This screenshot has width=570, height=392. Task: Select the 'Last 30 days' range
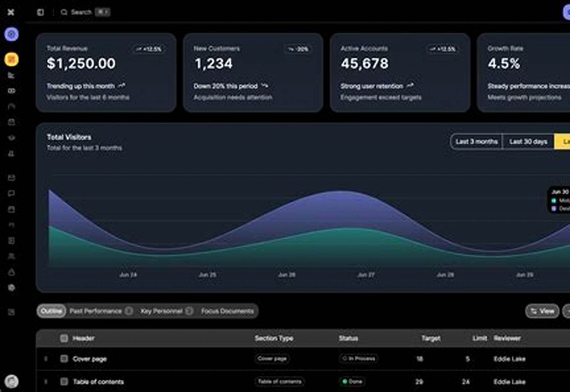(x=528, y=141)
